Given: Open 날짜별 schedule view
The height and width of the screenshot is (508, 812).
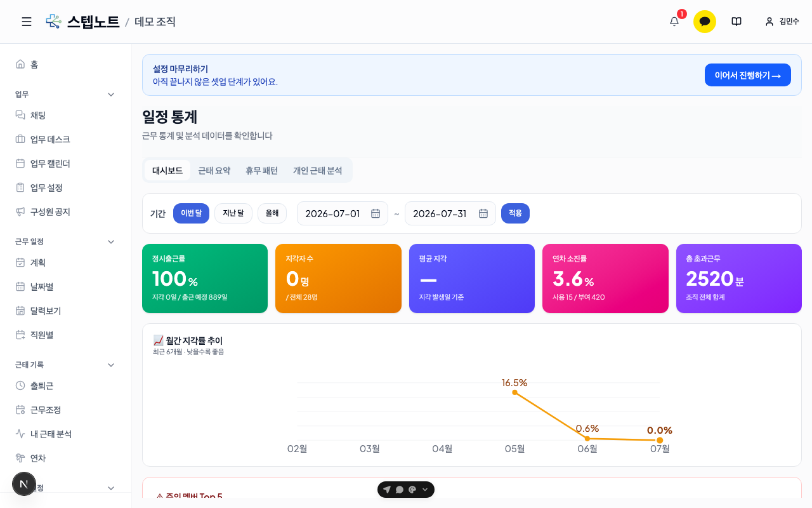Looking at the screenshot, I should (x=66, y=286).
